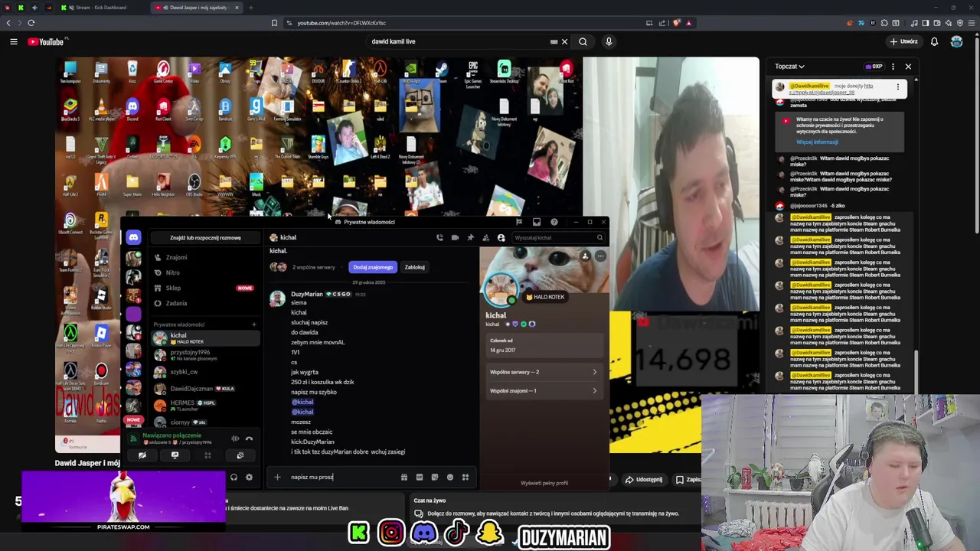The image size is (980, 551).
Task: Click Wyświetl pełny profil link
Action: click(x=544, y=484)
